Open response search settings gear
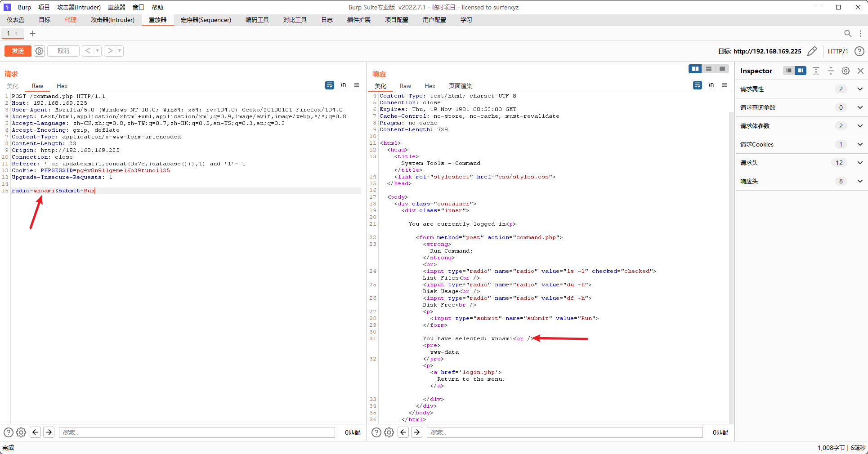Image resolution: width=868 pixels, height=454 pixels. tap(389, 432)
